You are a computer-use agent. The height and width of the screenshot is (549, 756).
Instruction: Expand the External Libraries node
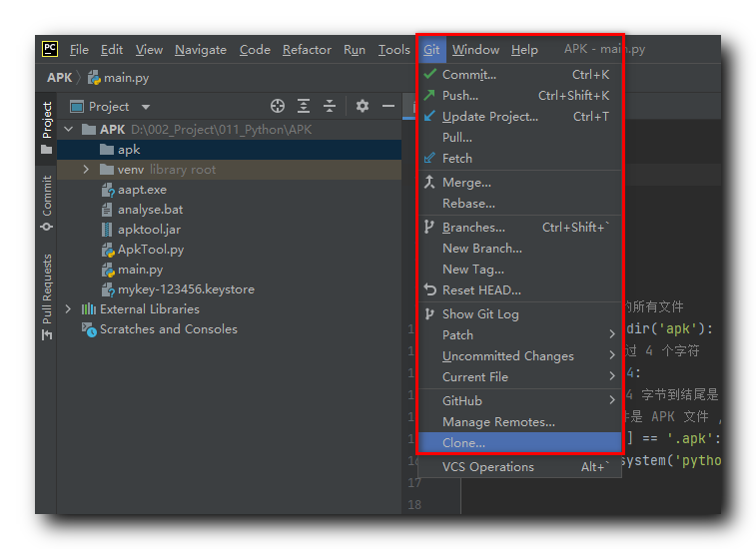(x=68, y=309)
